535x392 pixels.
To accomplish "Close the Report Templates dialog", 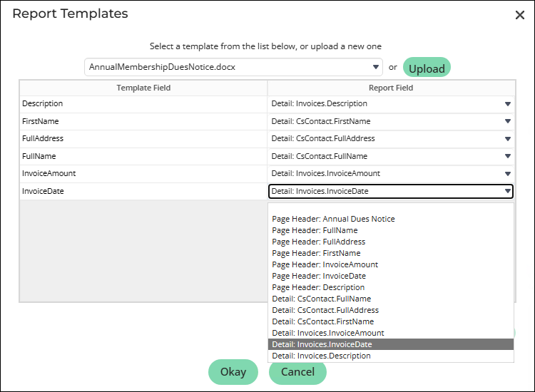I will click(x=519, y=15).
